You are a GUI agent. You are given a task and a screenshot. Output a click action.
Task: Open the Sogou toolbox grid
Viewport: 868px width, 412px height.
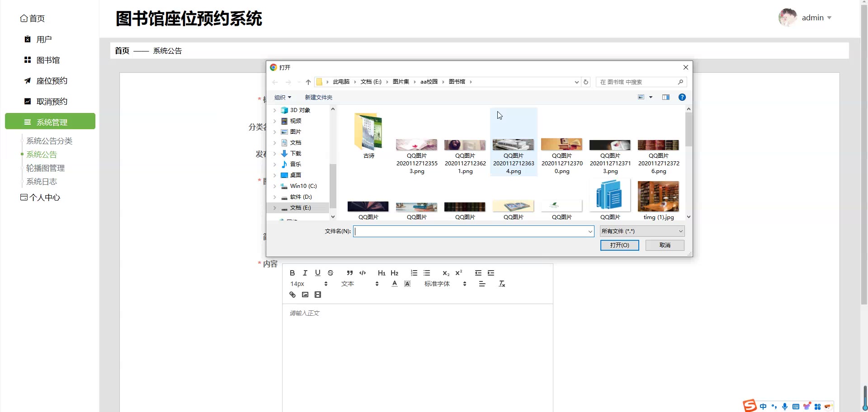817,406
